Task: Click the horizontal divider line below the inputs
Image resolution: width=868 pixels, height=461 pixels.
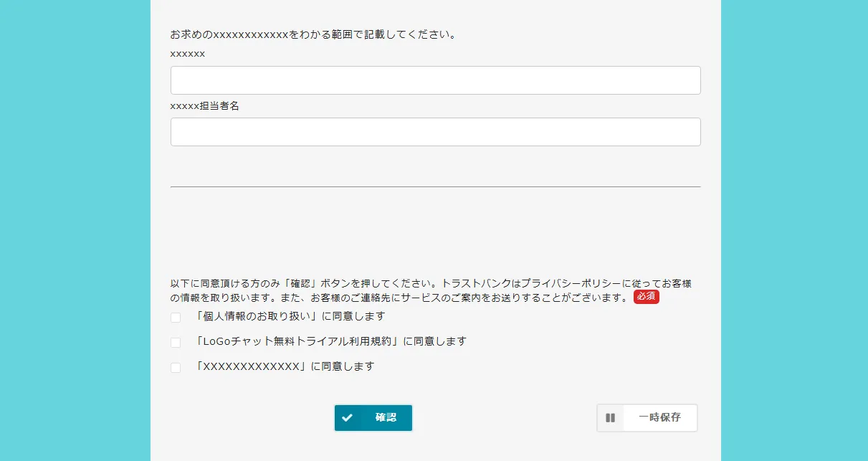Action: [435, 186]
